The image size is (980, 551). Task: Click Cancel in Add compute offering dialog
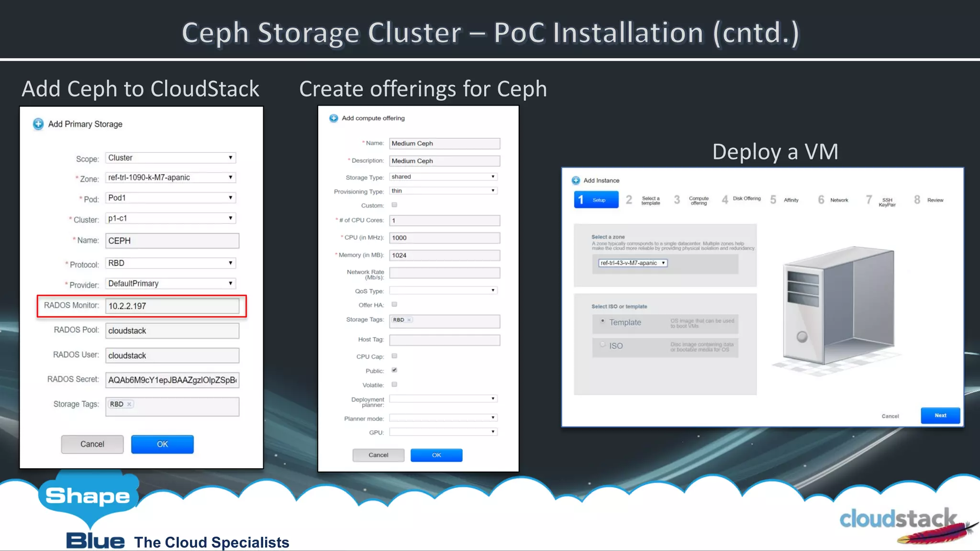click(379, 455)
